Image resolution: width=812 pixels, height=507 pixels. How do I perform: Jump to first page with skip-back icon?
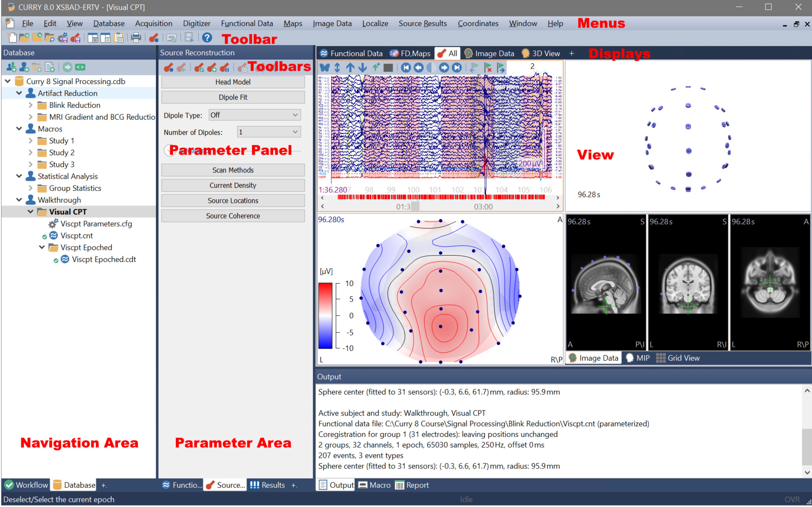(x=406, y=67)
